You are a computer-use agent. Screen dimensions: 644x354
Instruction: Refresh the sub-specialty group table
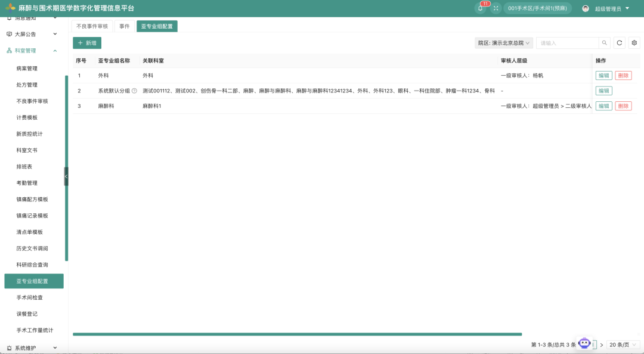(x=620, y=43)
